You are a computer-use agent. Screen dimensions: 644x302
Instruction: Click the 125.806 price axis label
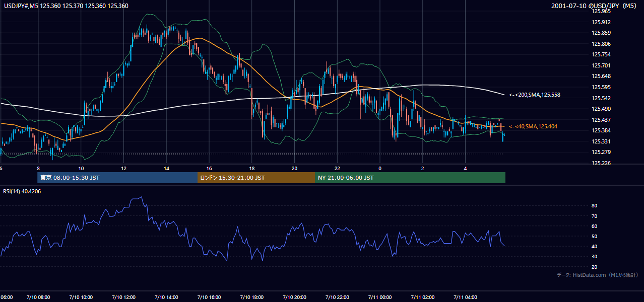[602, 44]
